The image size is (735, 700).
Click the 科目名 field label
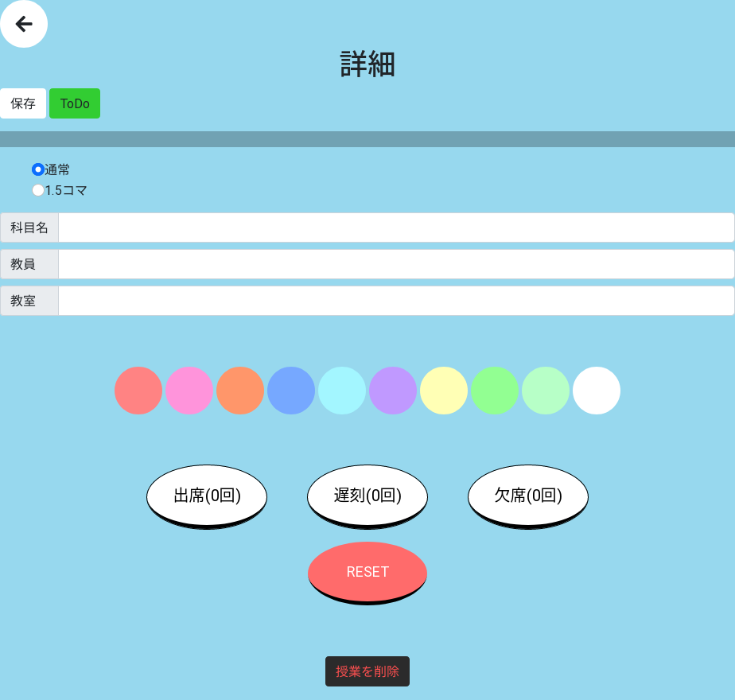[x=29, y=227]
